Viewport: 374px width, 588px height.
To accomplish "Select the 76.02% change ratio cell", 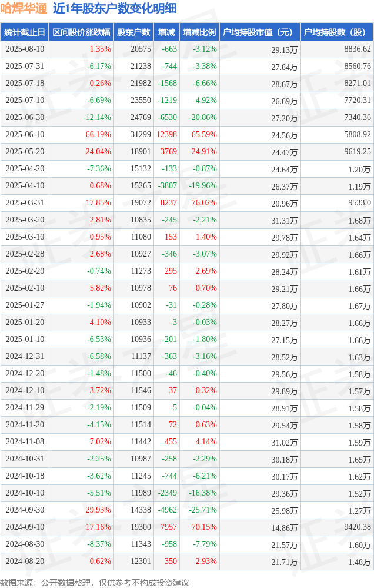I will coord(199,202).
